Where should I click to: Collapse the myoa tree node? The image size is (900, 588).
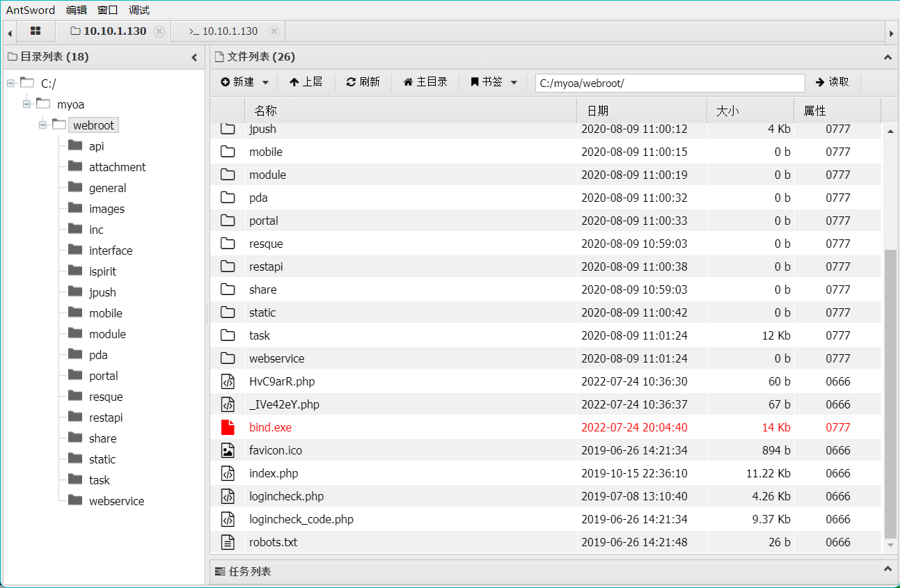pos(26,104)
